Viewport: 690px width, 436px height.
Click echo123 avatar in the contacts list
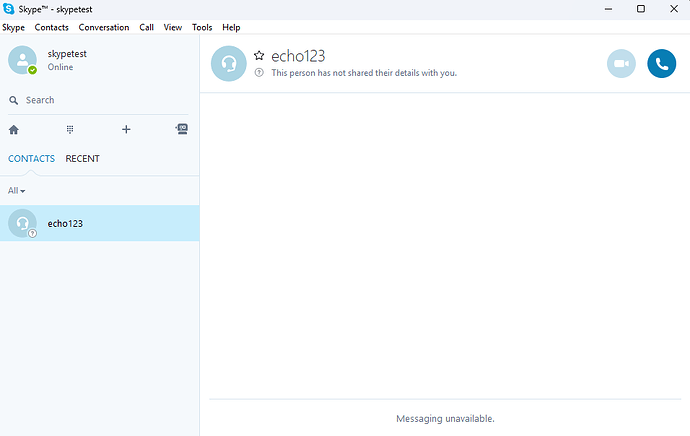pos(22,223)
